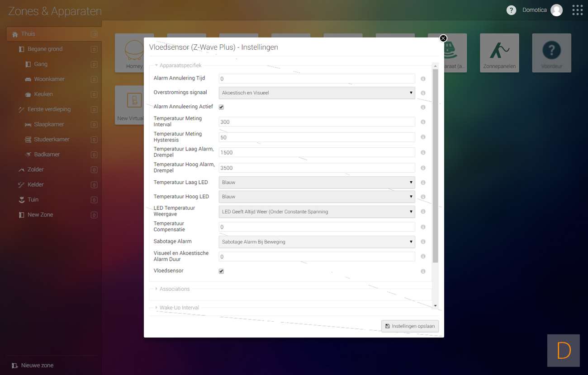Open Overstromings signaal dropdown
This screenshot has height=375, width=588.
[317, 93]
